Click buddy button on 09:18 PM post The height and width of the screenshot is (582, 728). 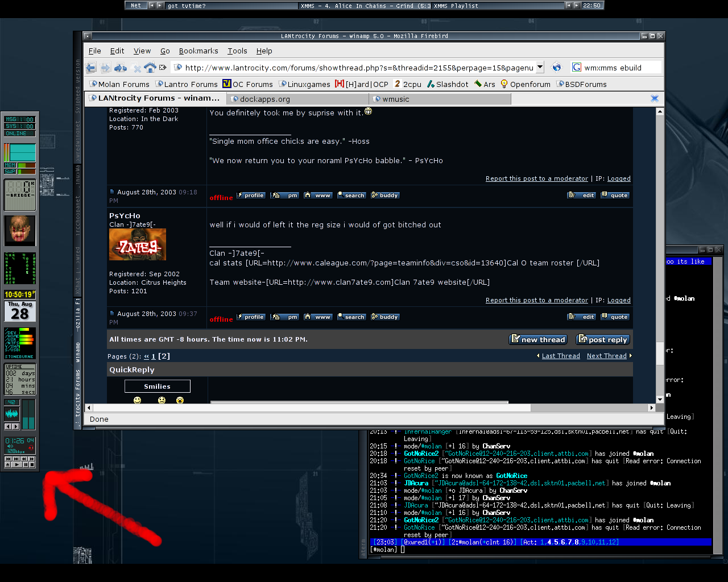tap(385, 195)
